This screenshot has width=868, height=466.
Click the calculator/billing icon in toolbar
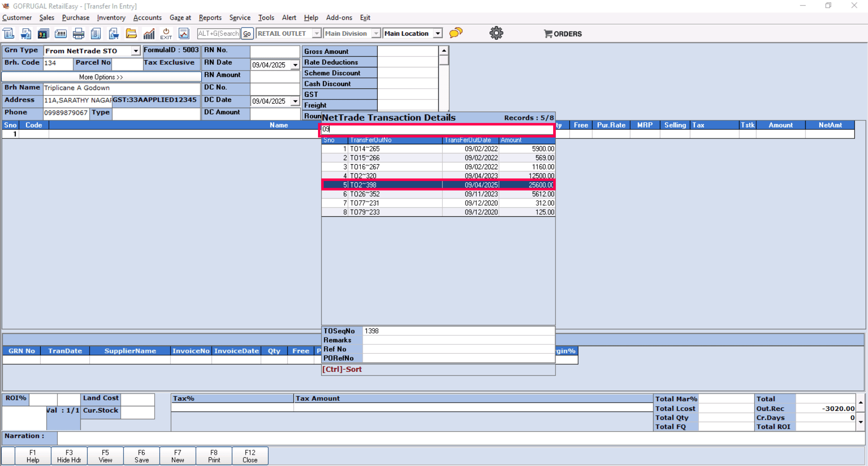click(x=9, y=33)
